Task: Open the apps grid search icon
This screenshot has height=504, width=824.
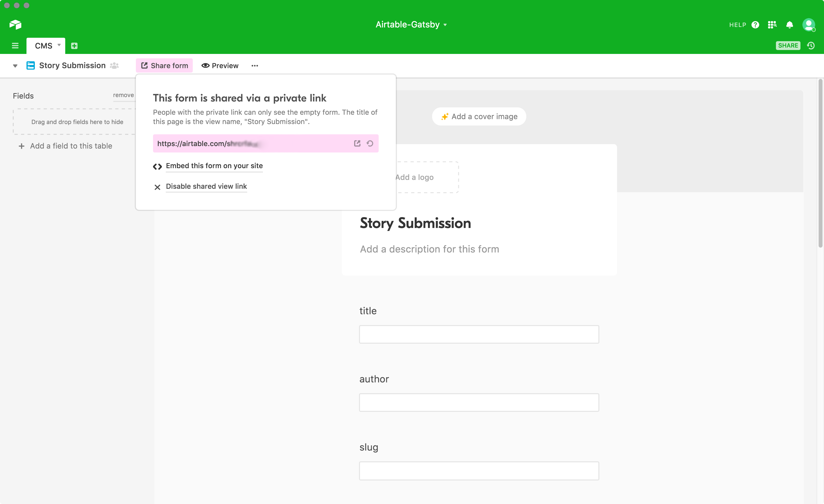Action: (772, 25)
